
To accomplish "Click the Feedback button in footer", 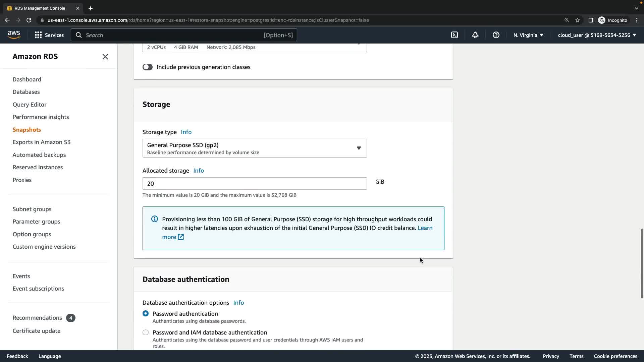I will coord(17,356).
